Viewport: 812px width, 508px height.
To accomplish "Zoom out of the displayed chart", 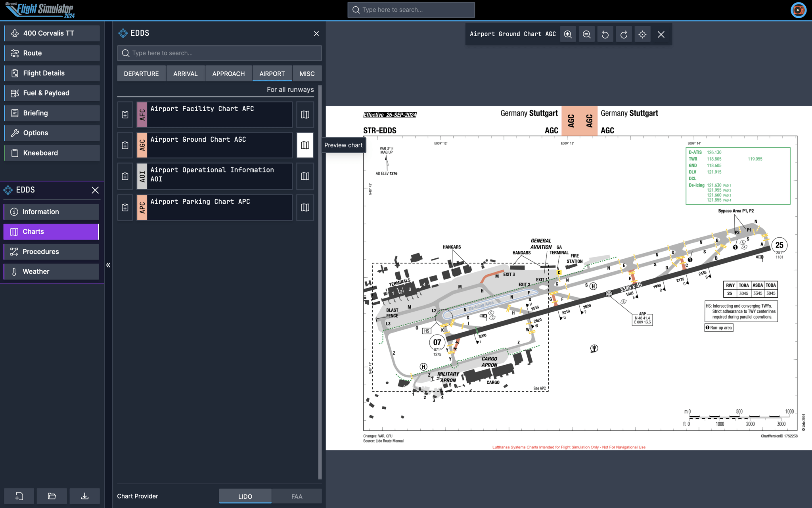I will click(x=586, y=34).
